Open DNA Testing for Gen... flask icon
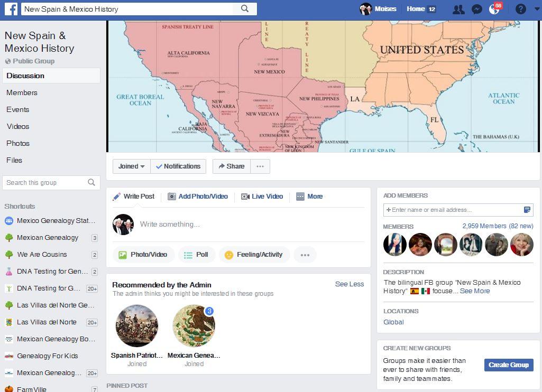 (9, 272)
